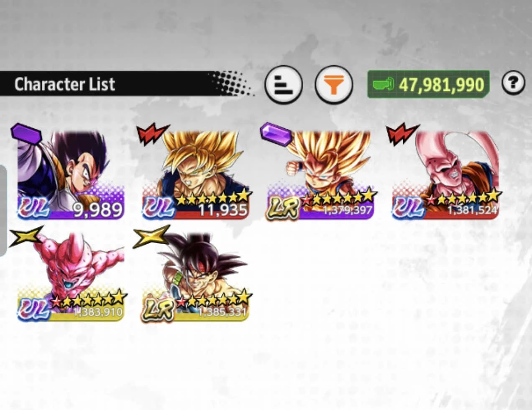The height and width of the screenshot is (410, 532).
Task: Click the LR rarity label on Bardock
Action: 159,310
